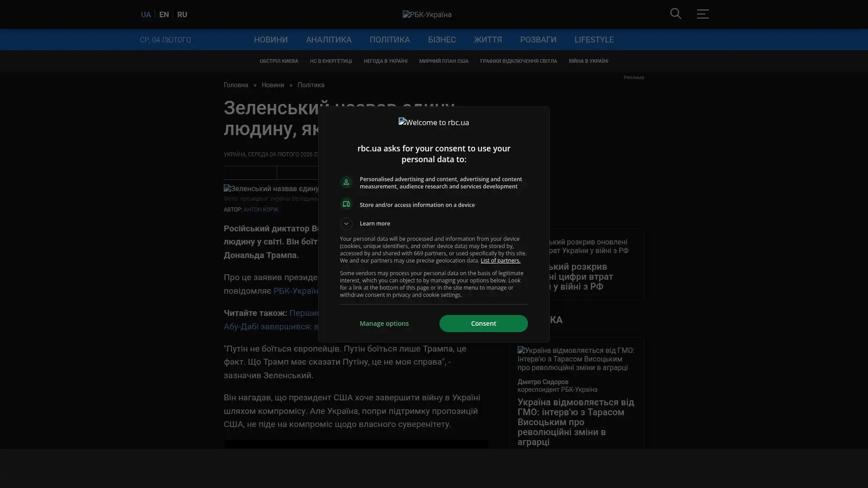Click Manage options in the consent dialog
The height and width of the screenshot is (488, 868).
[384, 324]
